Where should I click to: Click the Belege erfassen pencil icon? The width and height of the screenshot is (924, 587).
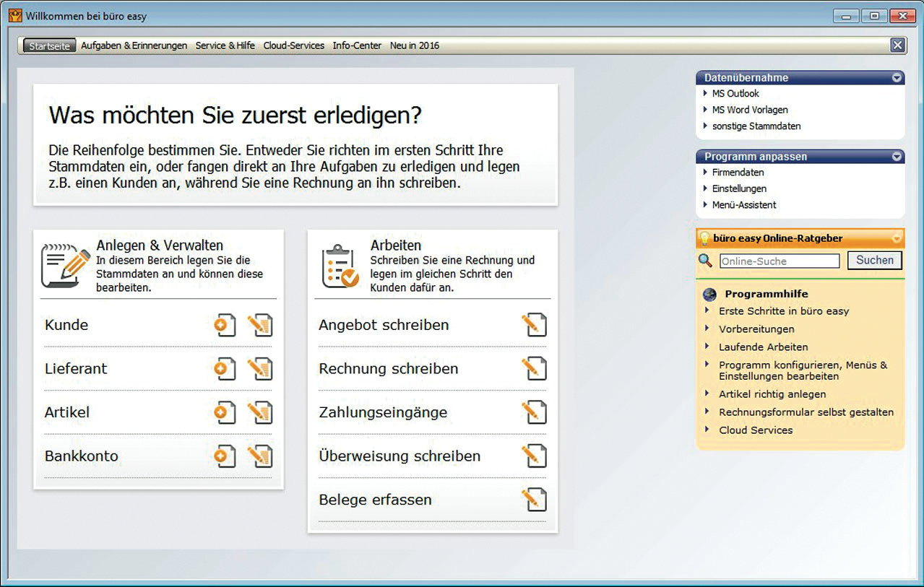coord(534,500)
